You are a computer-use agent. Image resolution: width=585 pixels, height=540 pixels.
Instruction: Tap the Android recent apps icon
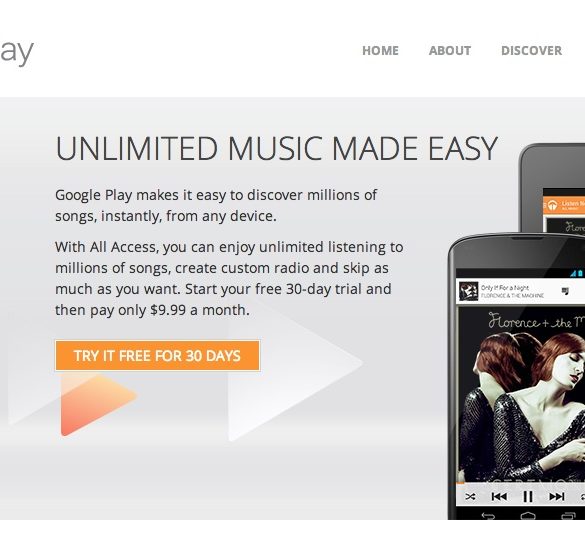coord(568,516)
